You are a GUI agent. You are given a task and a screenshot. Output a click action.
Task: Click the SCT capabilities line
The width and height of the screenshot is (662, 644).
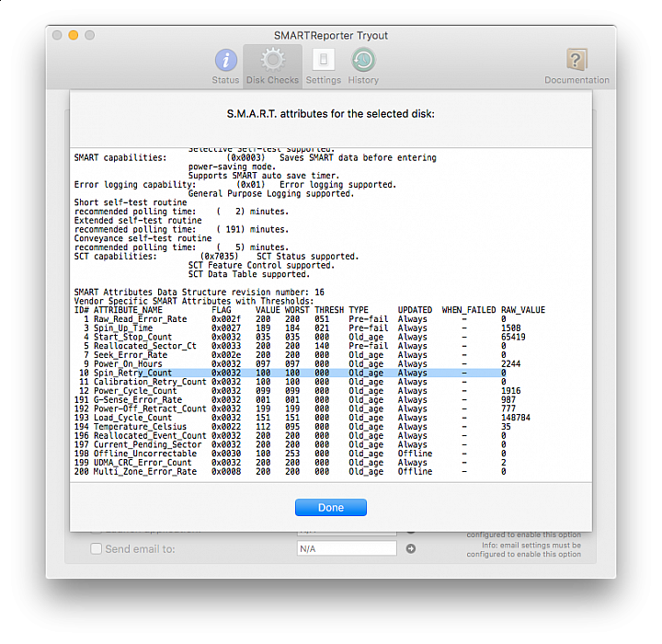(216, 257)
